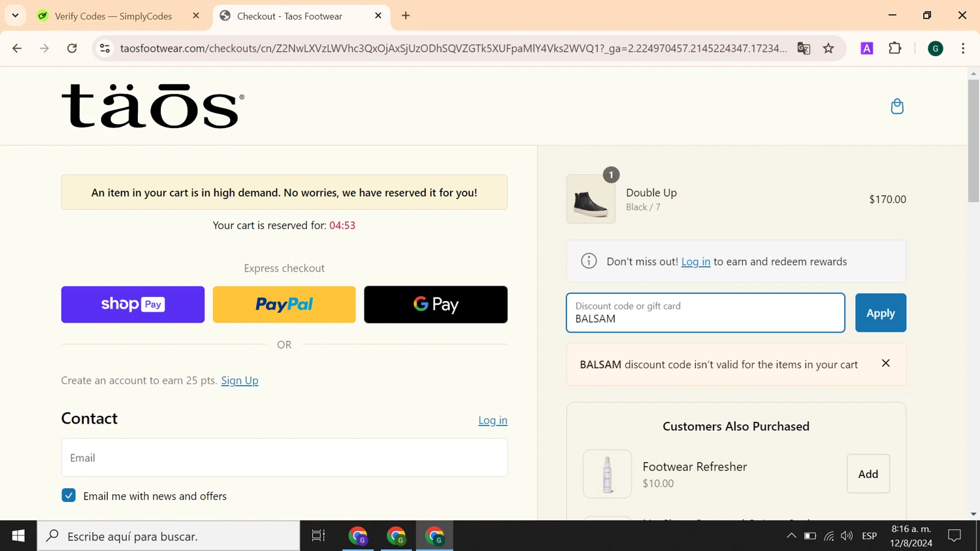The height and width of the screenshot is (551, 980).
Task: Reload the checkout page
Action: (72, 48)
